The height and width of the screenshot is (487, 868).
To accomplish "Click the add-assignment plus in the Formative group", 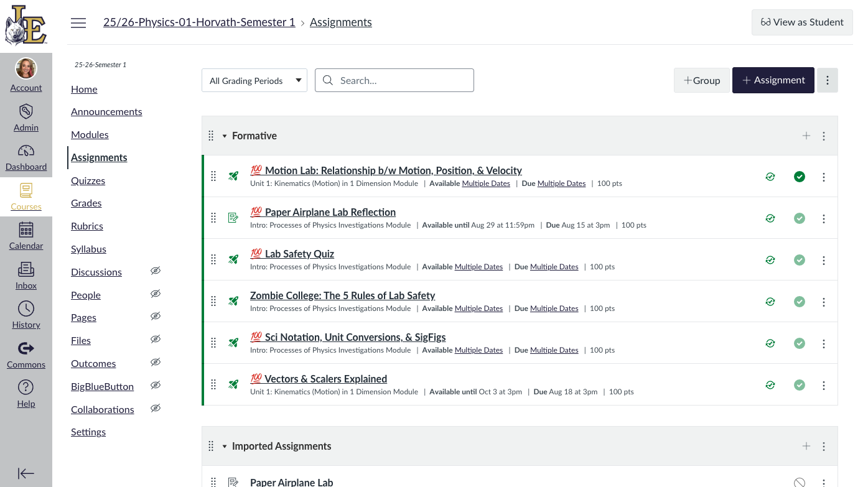I will (806, 136).
